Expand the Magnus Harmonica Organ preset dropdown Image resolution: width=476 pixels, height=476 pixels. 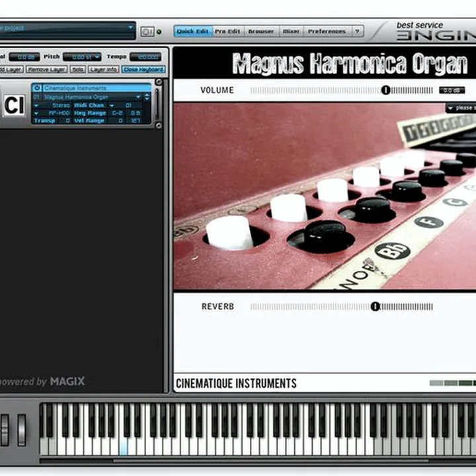click(x=138, y=97)
